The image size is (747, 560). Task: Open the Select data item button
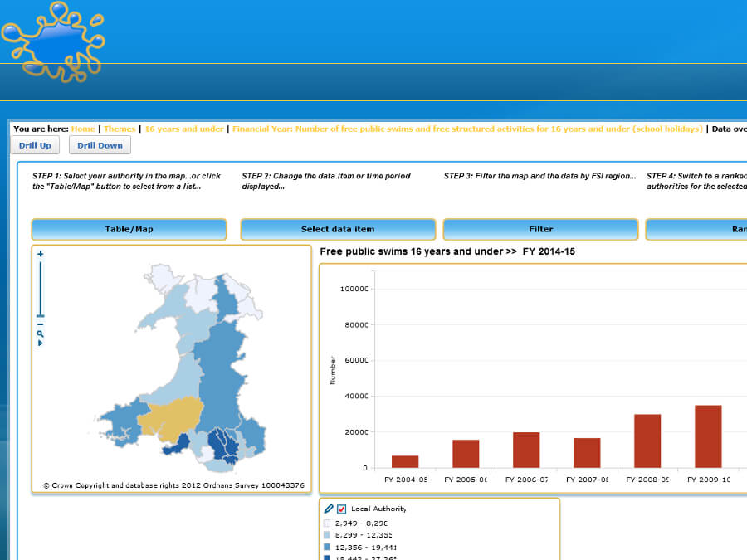(338, 229)
